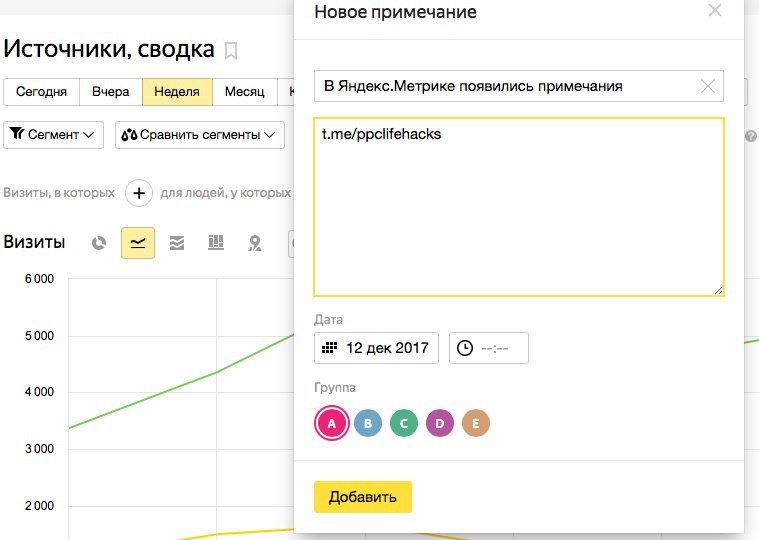
Task: Select the pie chart view icon
Action: tap(99, 242)
